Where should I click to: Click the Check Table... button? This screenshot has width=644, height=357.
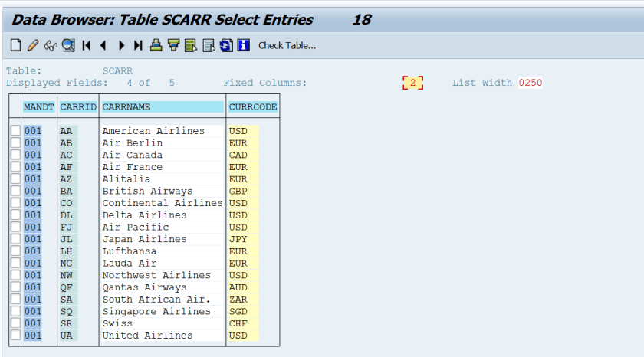287,45
